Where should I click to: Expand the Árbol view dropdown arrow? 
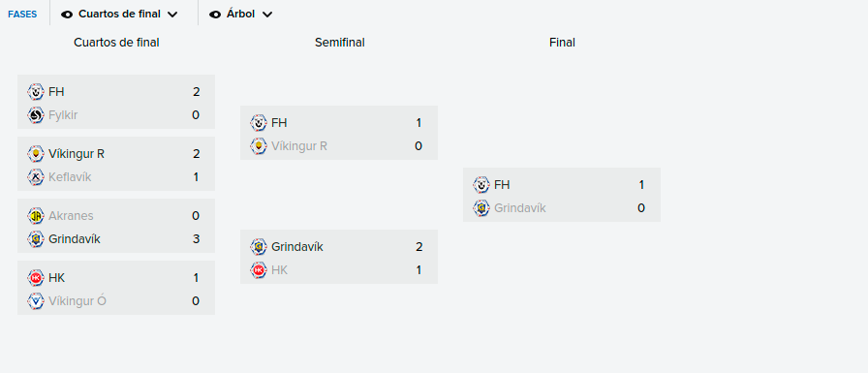coord(266,15)
